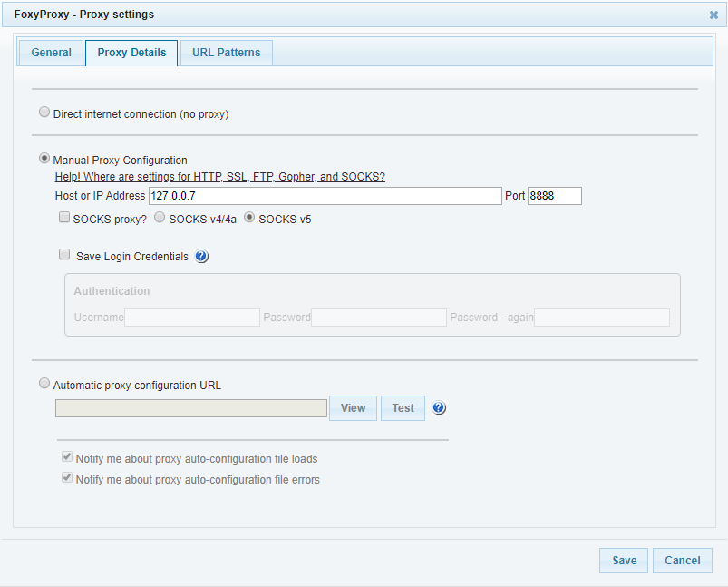Focus the Port input field
The width and height of the screenshot is (728, 587).
point(554,196)
